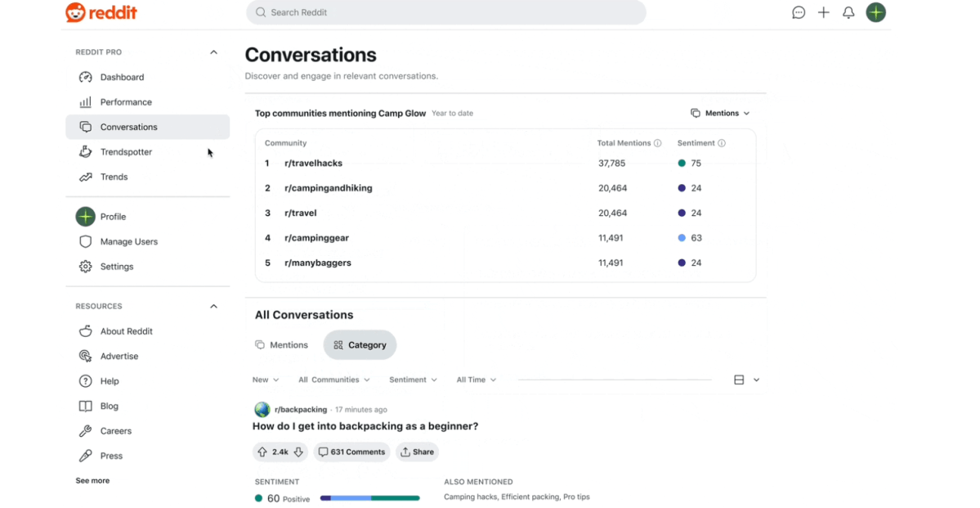The image size is (980, 508).
Task: Open the green user avatar menu
Action: pyautogui.click(x=876, y=12)
